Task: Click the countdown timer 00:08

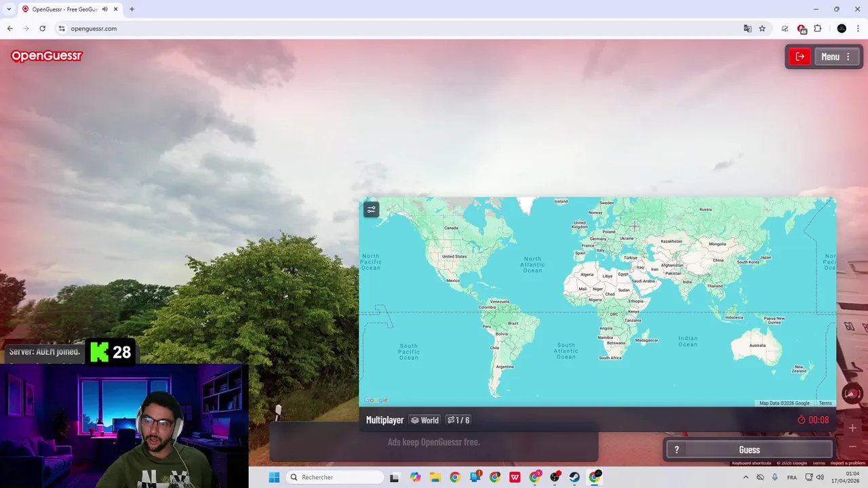Action: (x=813, y=420)
